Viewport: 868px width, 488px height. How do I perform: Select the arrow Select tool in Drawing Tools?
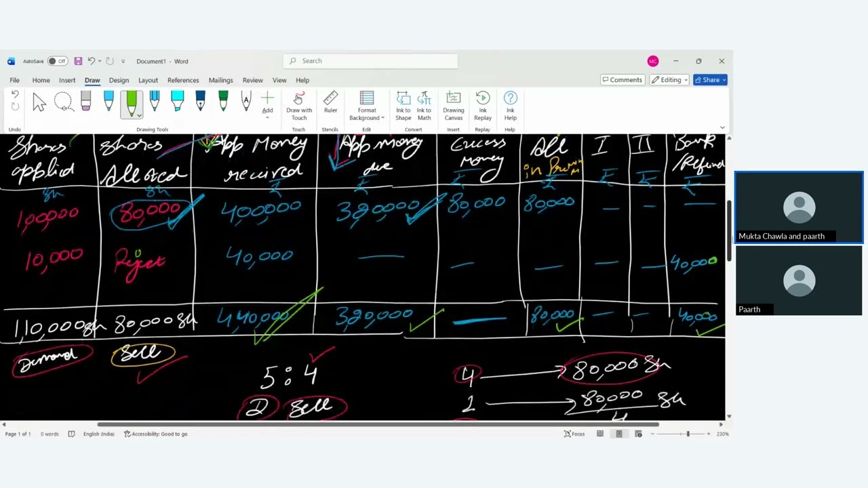(x=39, y=103)
